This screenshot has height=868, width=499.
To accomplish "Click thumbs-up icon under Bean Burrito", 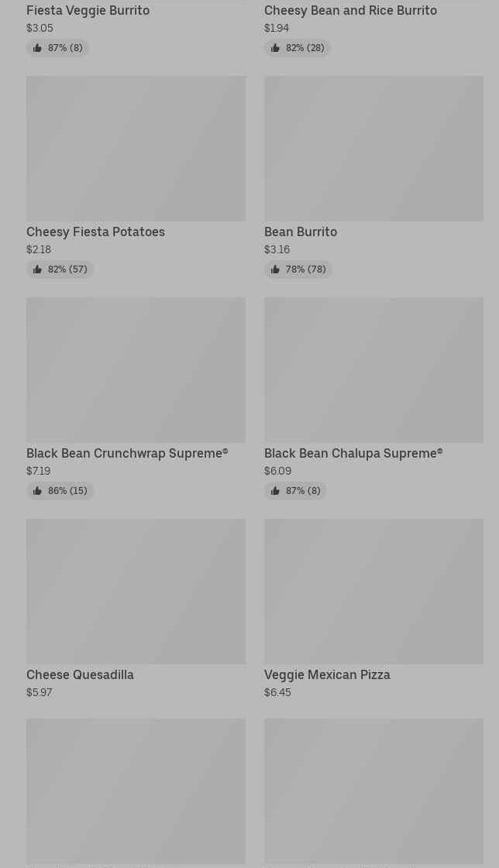I will [275, 269].
